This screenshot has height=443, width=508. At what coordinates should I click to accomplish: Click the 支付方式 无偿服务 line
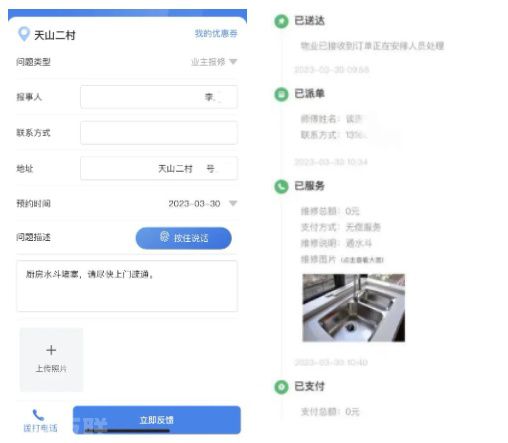pos(341,227)
